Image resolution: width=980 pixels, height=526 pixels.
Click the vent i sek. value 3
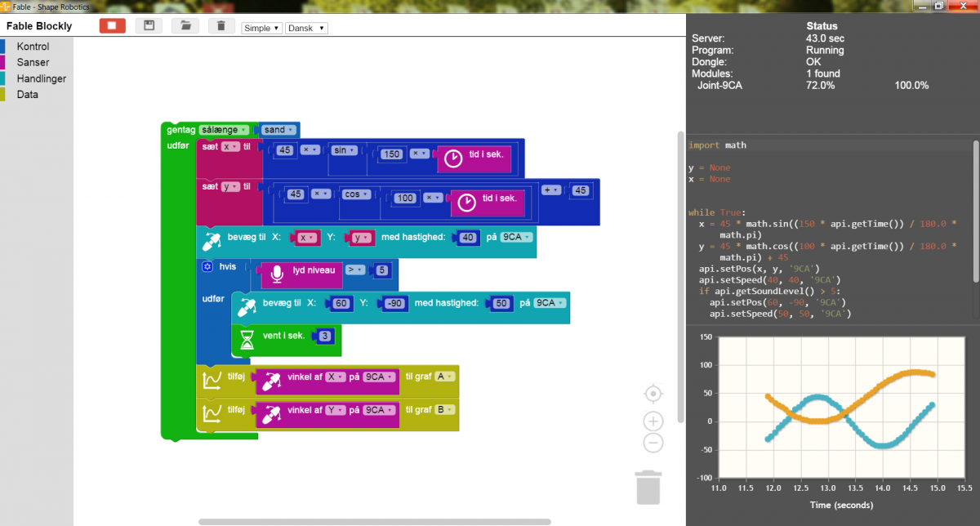[x=325, y=336]
